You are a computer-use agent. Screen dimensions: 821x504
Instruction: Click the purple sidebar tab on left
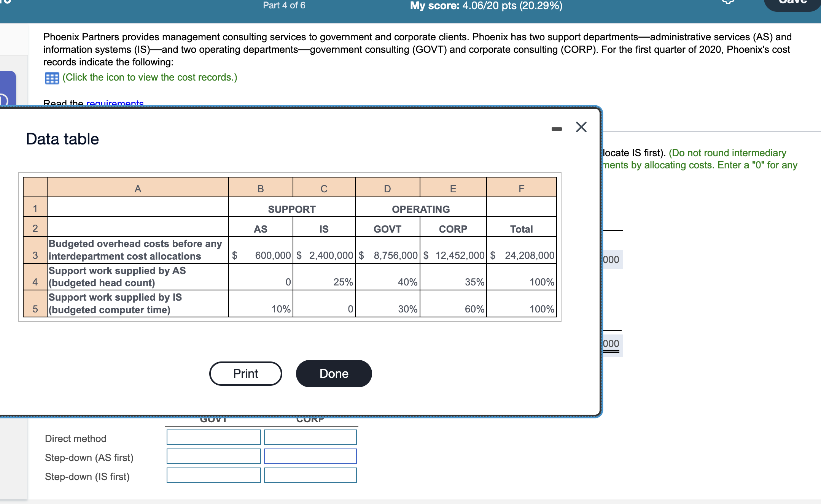tap(8, 88)
